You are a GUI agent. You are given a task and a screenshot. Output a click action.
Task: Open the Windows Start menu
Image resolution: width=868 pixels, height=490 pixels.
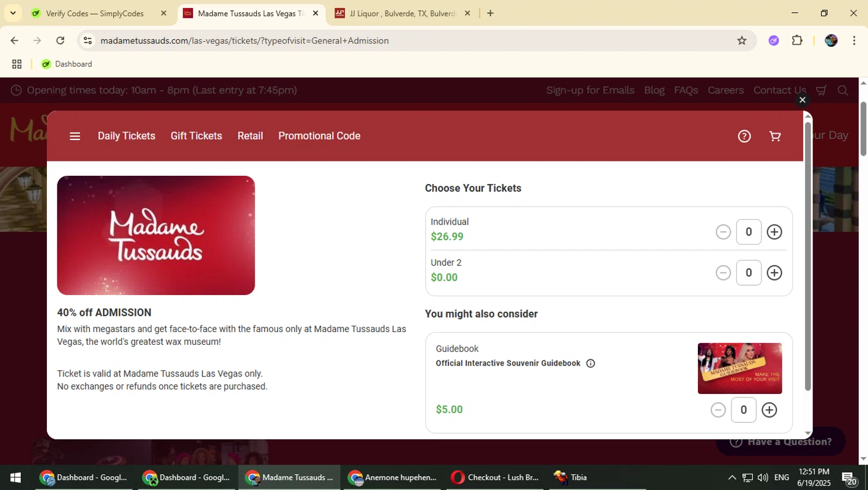click(x=16, y=477)
